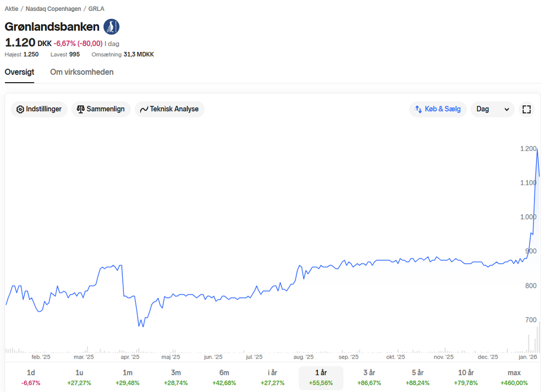Click the GRLA breadcrumb link
541x392 pixels.
click(96, 9)
